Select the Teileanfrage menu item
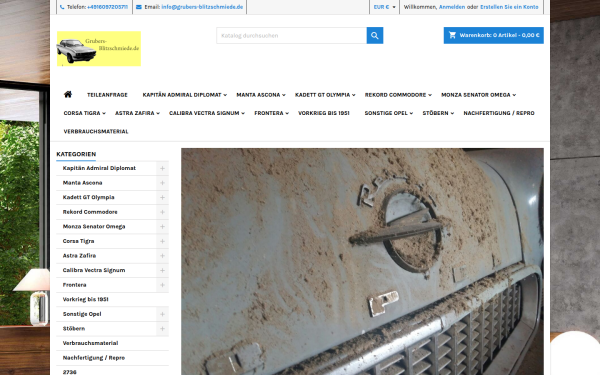This screenshot has width=600, height=375. click(107, 95)
